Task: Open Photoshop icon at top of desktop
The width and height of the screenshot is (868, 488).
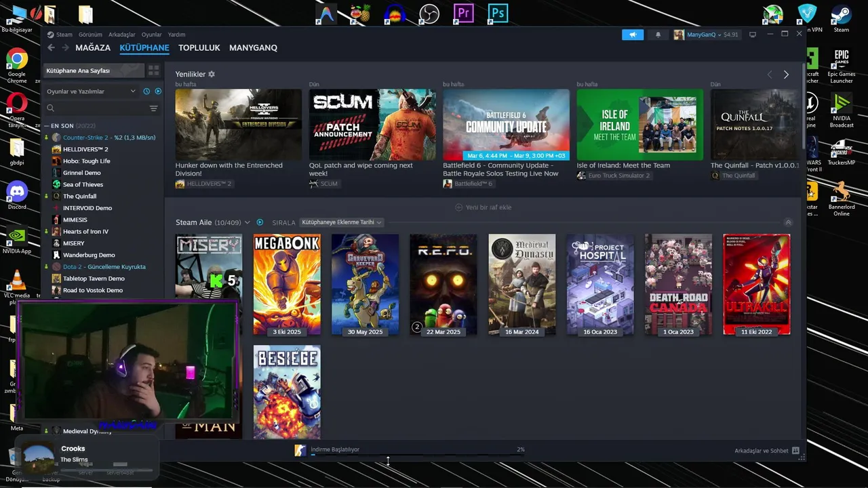Action: coord(498,14)
